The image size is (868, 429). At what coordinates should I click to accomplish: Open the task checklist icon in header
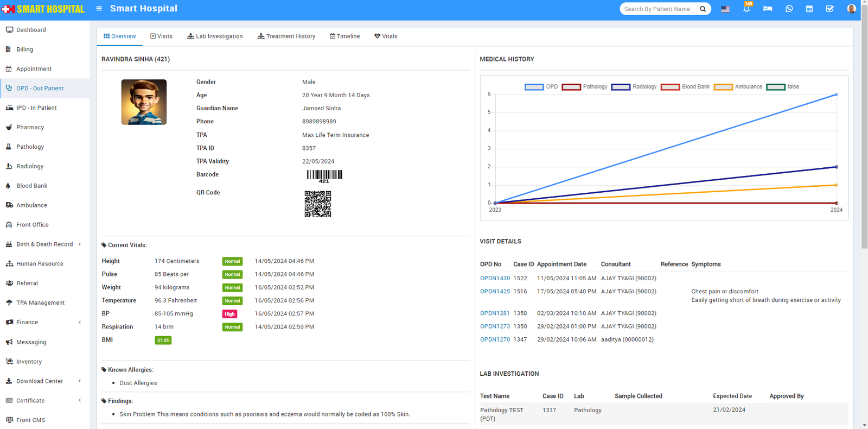pyautogui.click(x=829, y=9)
